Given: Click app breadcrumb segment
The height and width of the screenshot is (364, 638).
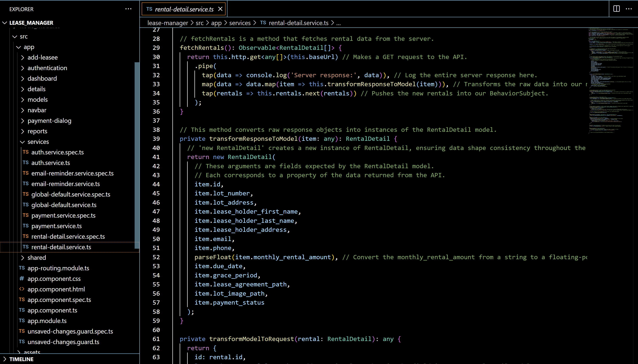Looking at the screenshot, I should [216, 23].
